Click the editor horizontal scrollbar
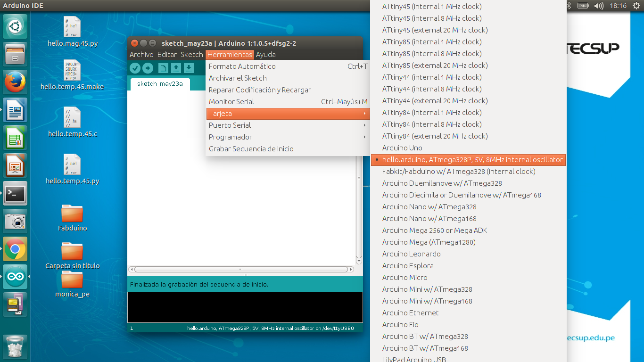The image size is (644, 362). pyautogui.click(x=241, y=270)
